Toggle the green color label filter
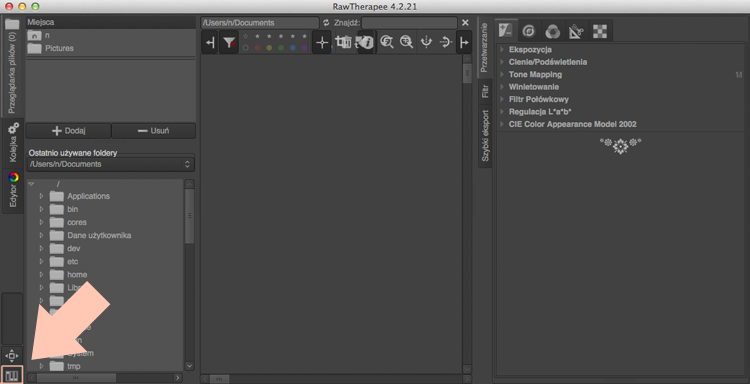Image resolution: width=750 pixels, height=384 pixels. click(281, 48)
